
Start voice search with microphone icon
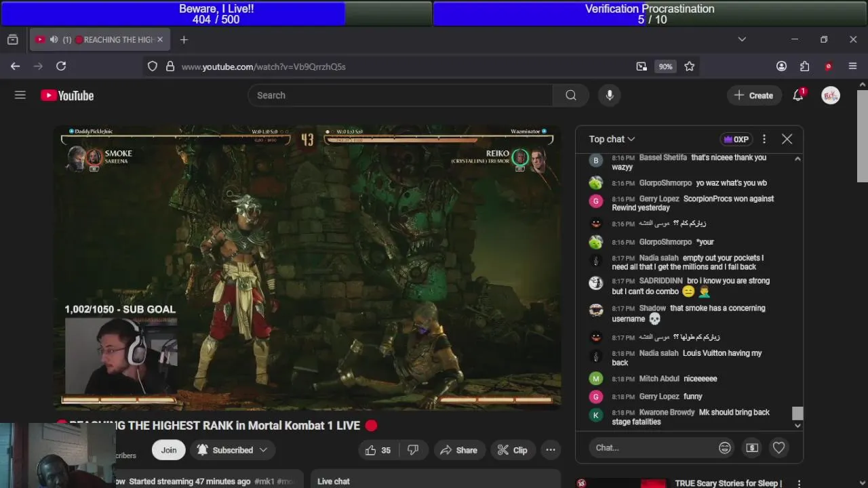(x=610, y=96)
